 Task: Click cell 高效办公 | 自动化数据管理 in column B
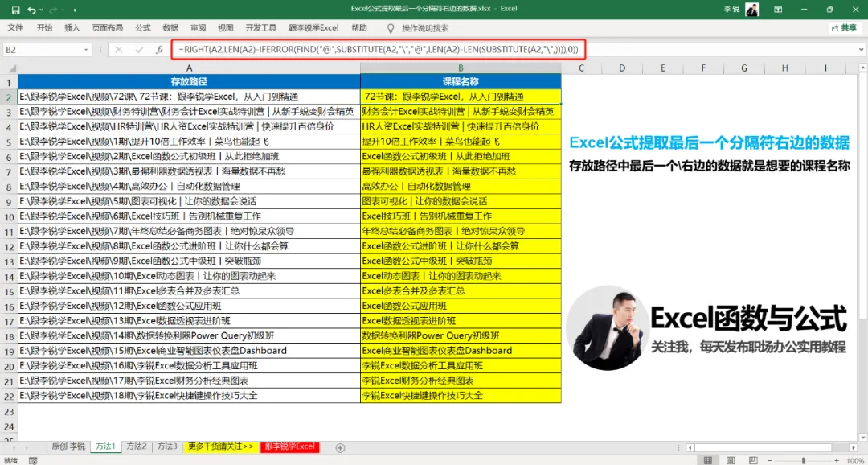[x=461, y=186]
